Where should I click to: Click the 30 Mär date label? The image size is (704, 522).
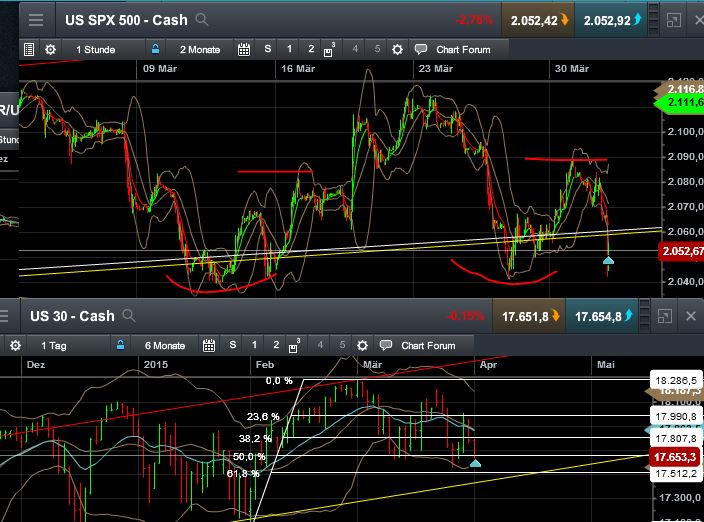tap(572, 69)
